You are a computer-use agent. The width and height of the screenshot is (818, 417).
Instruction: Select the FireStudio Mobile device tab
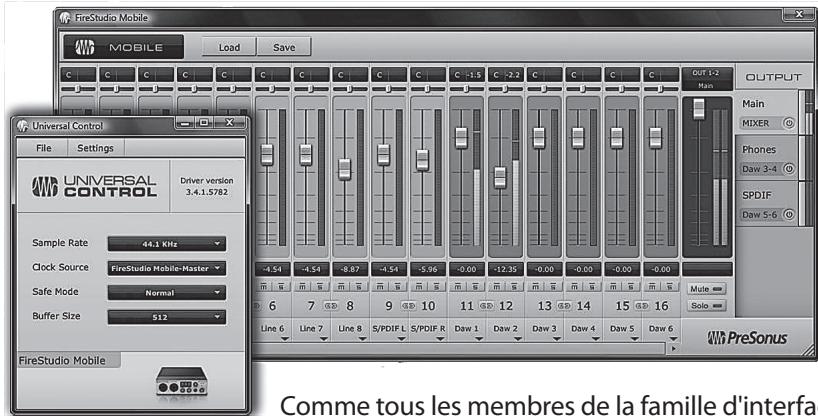tap(69, 360)
